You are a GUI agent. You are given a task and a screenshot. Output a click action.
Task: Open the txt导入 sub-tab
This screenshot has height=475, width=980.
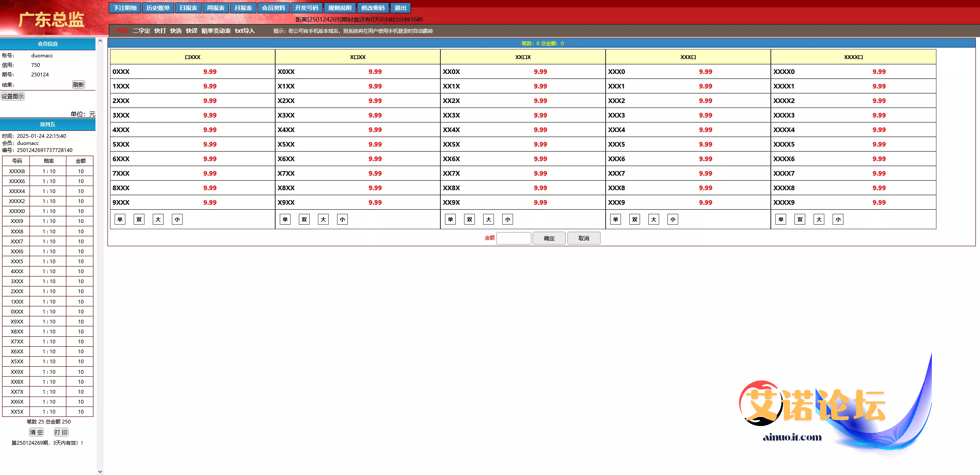point(244,31)
